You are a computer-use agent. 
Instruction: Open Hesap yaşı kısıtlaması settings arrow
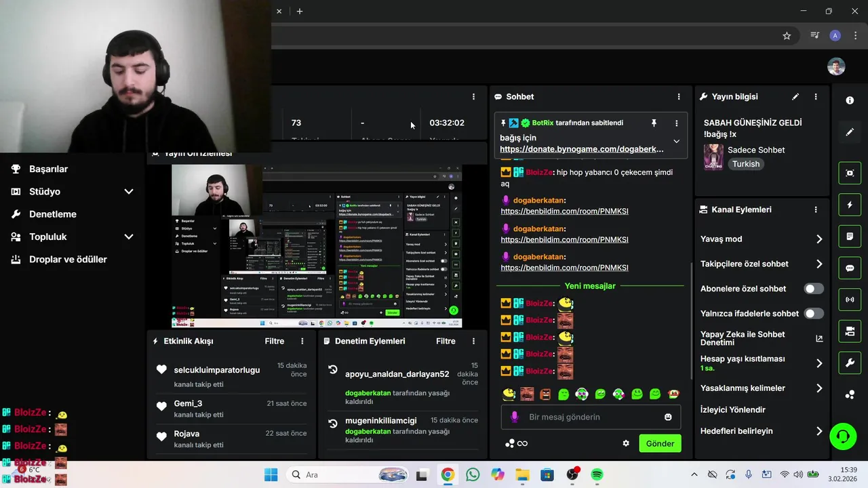pyautogui.click(x=819, y=363)
